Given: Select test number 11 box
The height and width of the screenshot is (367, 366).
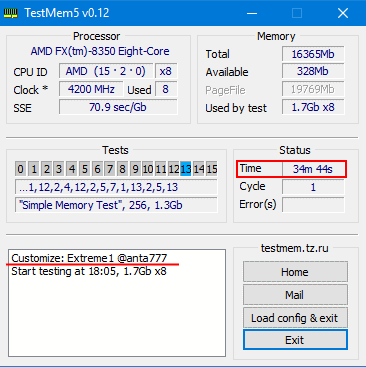Looking at the screenshot, I should click(x=160, y=169).
